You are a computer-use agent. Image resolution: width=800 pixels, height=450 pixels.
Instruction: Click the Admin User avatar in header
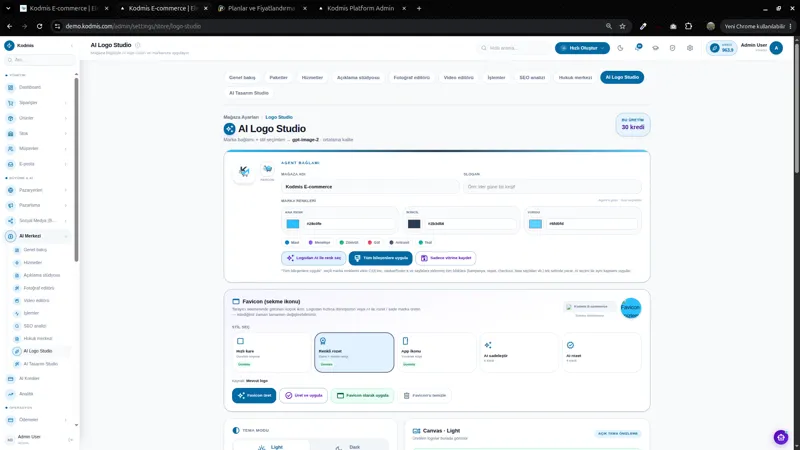pyautogui.click(x=776, y=48)
